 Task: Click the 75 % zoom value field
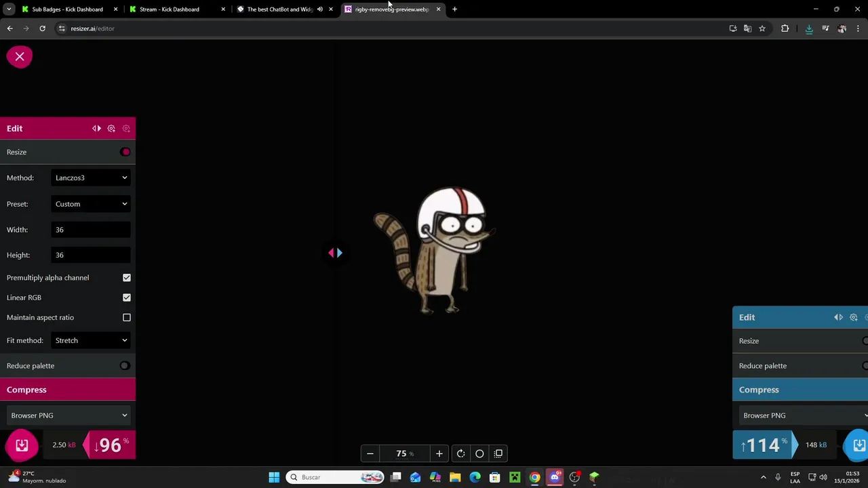pos(405,453)
